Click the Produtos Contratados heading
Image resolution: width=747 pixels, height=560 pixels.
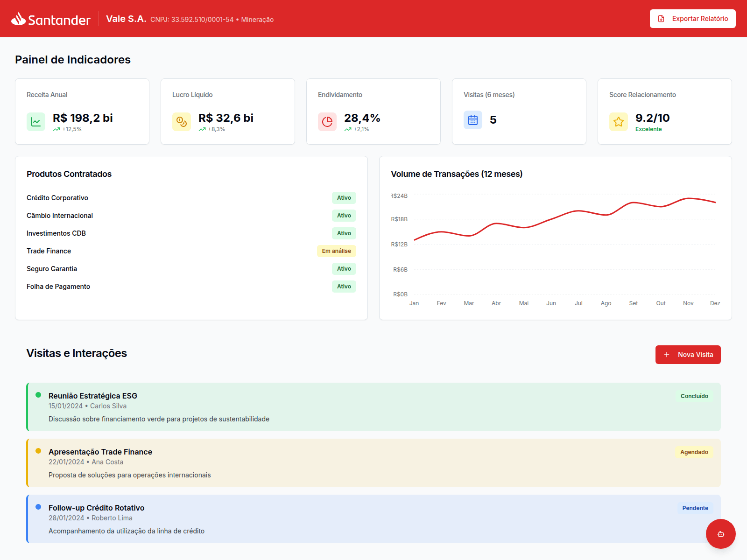69,174
